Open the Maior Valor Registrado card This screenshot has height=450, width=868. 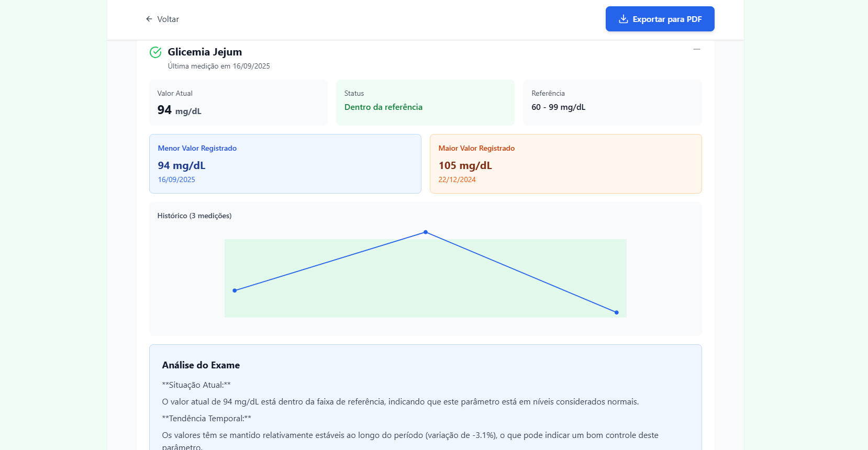(x=565, y=164)
